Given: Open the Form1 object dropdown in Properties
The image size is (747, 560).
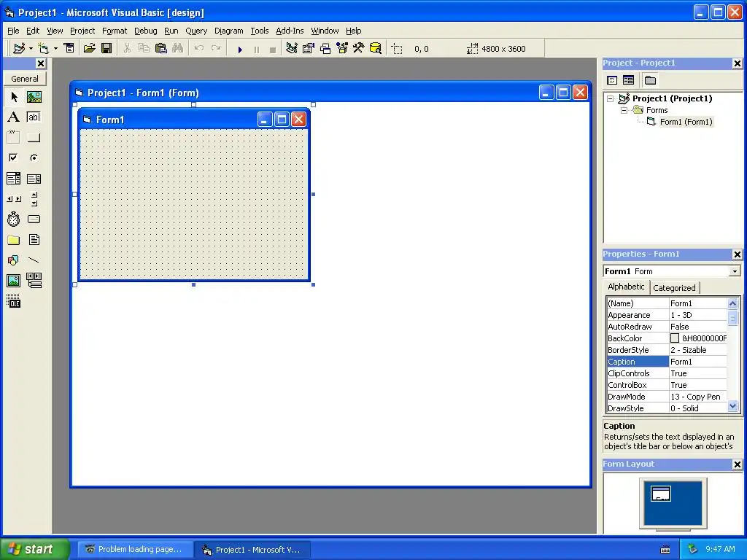Looking at the screenshot, I should coord(735,271).
